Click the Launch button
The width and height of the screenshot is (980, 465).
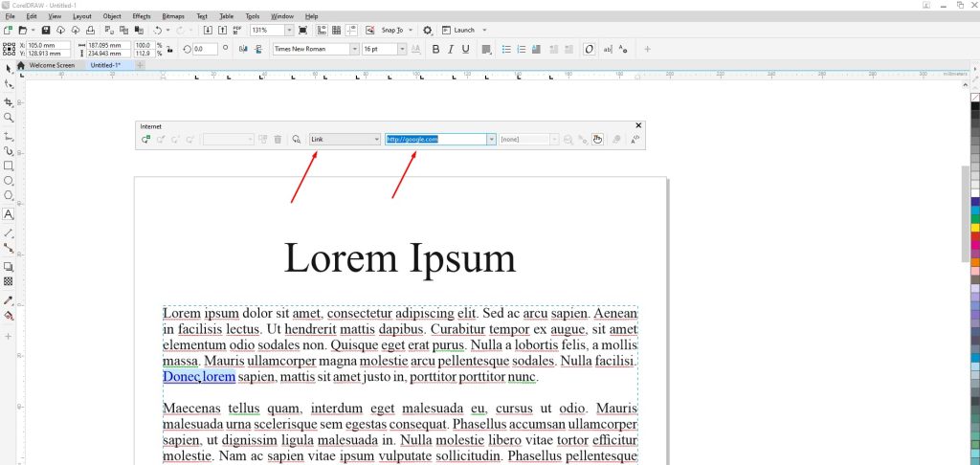click(x=458, y=30)
